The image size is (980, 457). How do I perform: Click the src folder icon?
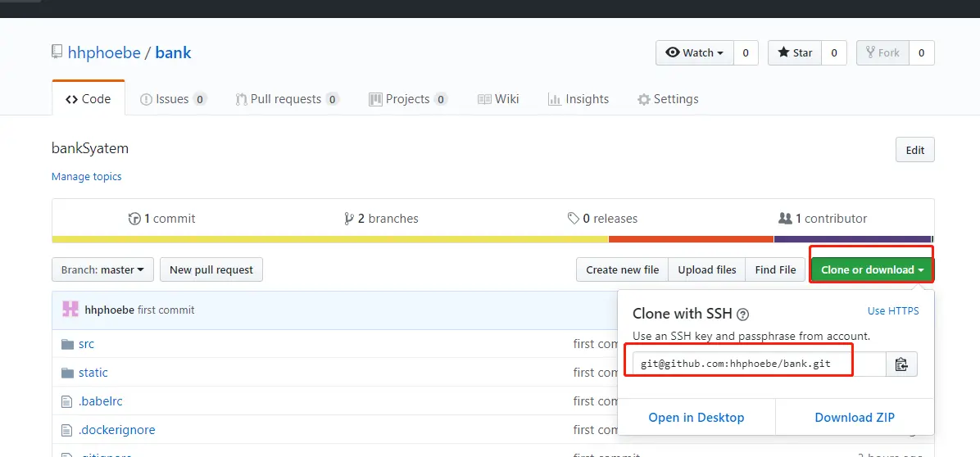(67, 344)
